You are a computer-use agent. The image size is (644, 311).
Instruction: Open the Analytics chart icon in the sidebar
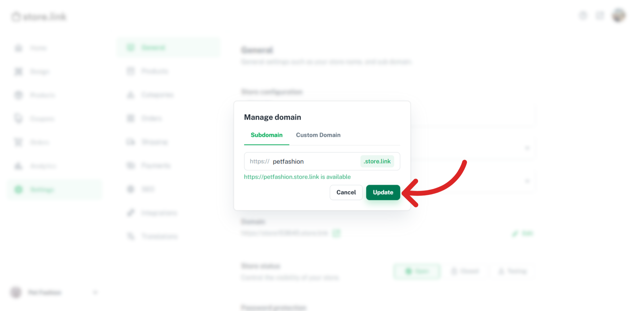click(19, 166)
